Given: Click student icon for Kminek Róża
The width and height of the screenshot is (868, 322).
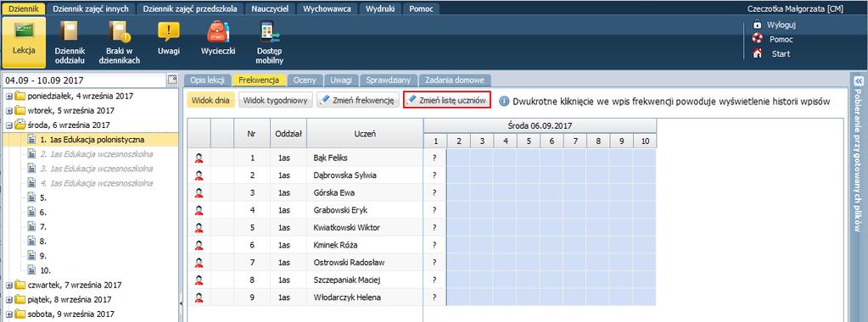Looking at the screenshot, I should 199,245.
